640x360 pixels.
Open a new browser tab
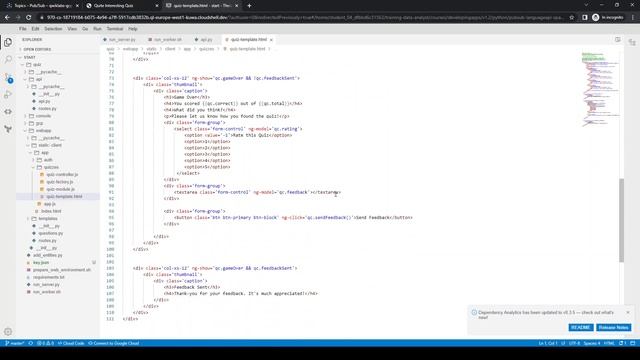click(249, 6)
